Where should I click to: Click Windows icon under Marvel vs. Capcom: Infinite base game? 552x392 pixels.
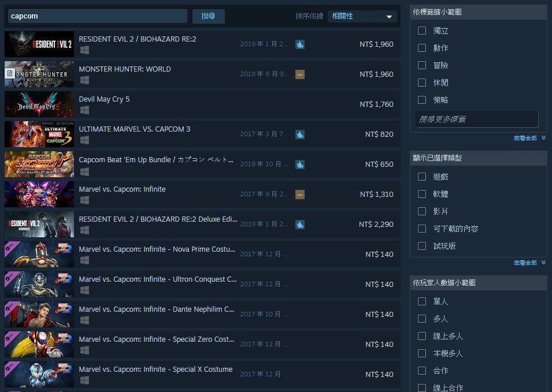click(x=84, y=200)
